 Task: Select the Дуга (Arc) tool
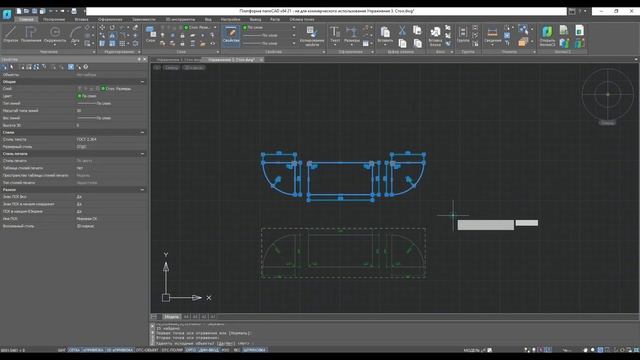coord(75,34)
